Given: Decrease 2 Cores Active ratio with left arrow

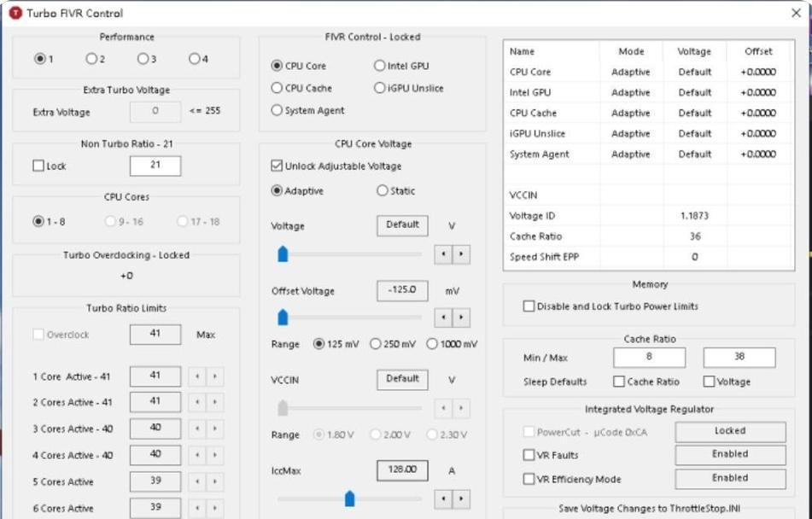Looking at the screenshot, I should 196,402.
